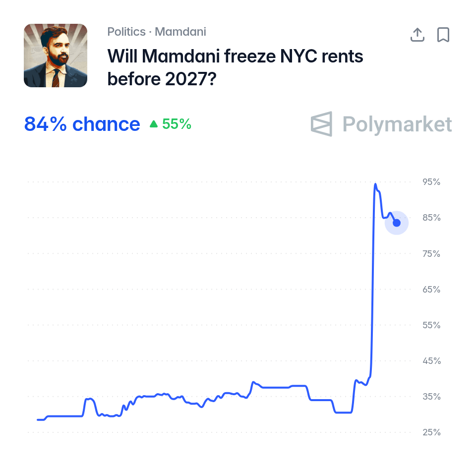
Task: Click the Polymarket wordmark text
Action: click(x=397, y=124)
